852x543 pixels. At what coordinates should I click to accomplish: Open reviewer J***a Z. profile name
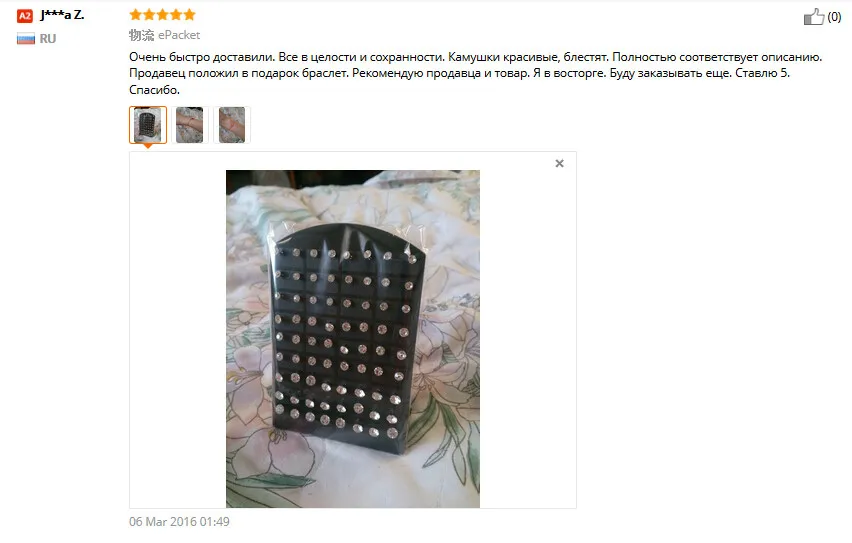pyautogui.click(x=62, y=15)
